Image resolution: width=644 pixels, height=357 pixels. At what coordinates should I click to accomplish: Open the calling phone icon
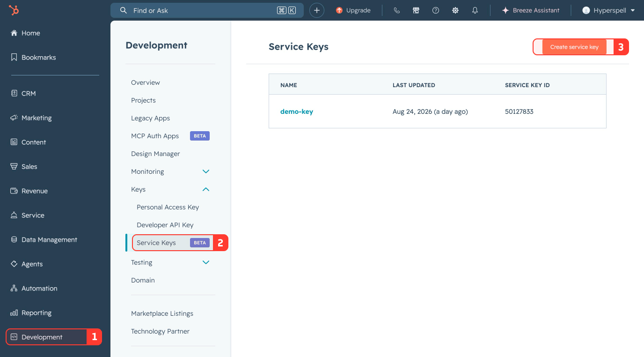click(x=396, y=10)
